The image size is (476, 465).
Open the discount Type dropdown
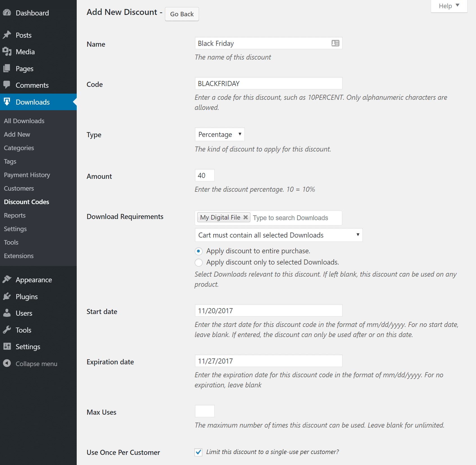pos(219,134)
